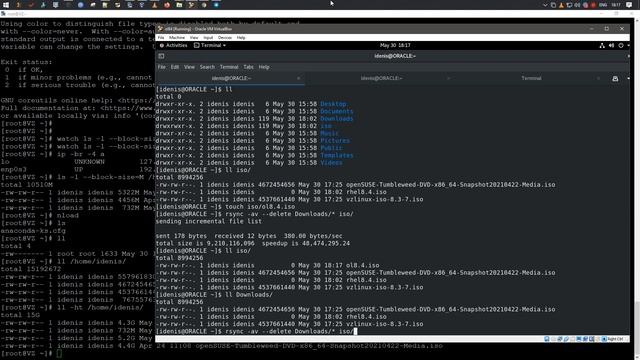Click 'enp0s3' interface in the PuTTY window
The image size is (640, 360).
pyautogui.click(x=13, y=169)
